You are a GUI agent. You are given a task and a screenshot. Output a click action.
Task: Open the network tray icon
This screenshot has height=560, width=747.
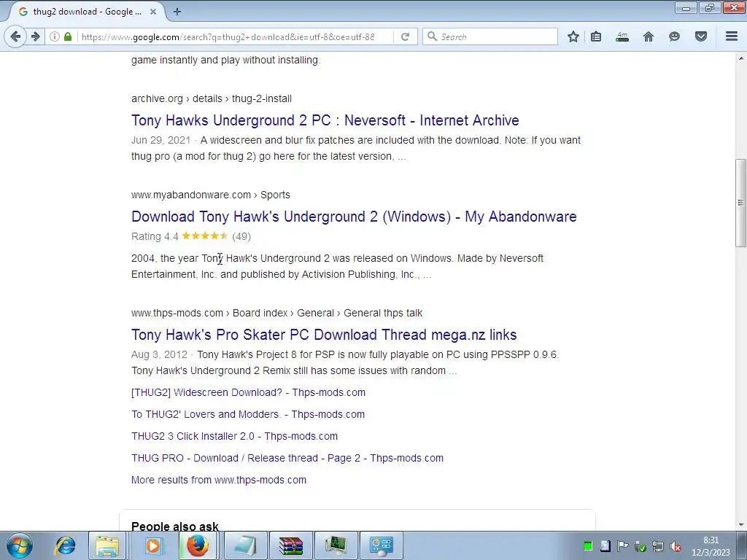pos(658,546)
